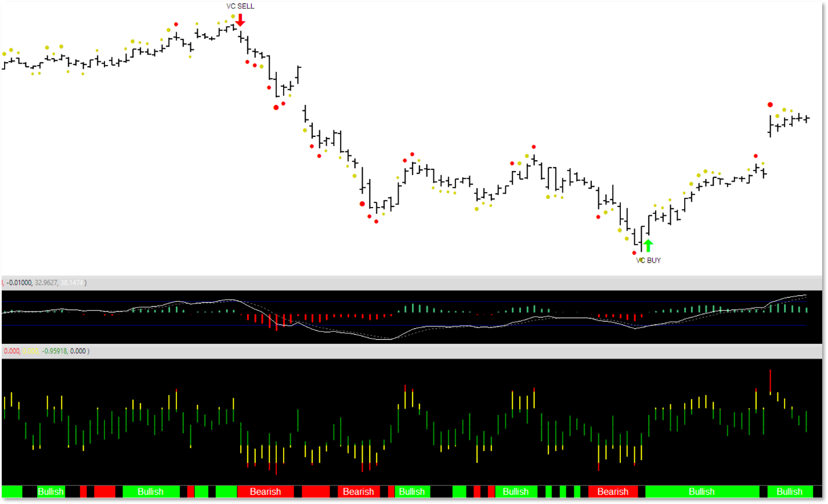Click the rightmost Bullish label in the trend strip
Screen dimensions: 828x504
click(789, 492)
